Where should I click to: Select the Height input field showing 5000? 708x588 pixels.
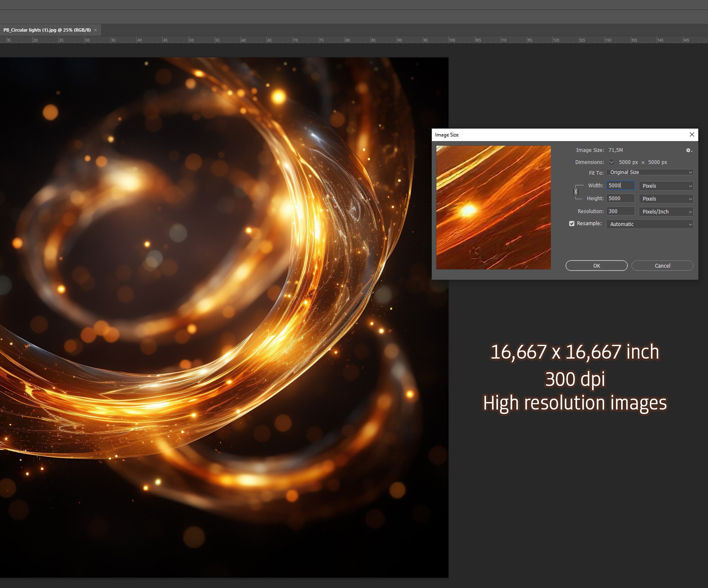(x=620, y=199)
